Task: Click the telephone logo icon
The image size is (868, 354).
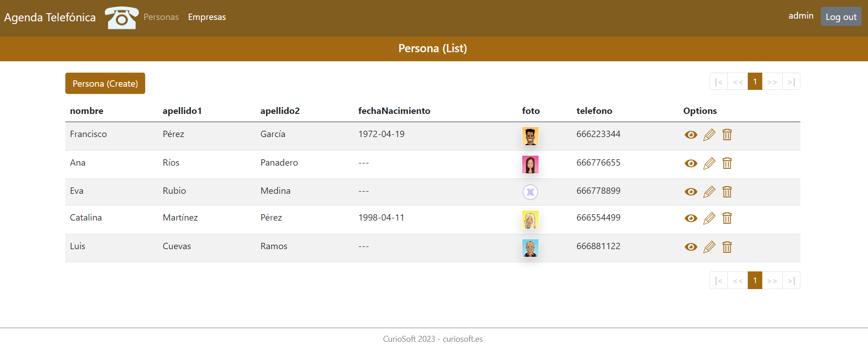Action: pyautogui.click(x=122, y=18)
